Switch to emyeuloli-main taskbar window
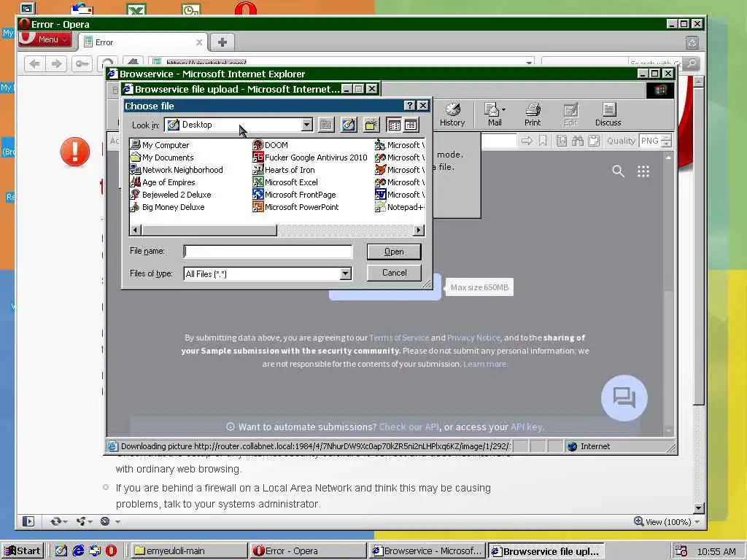Viewport: 747px width, 560px height. [188, 551]
